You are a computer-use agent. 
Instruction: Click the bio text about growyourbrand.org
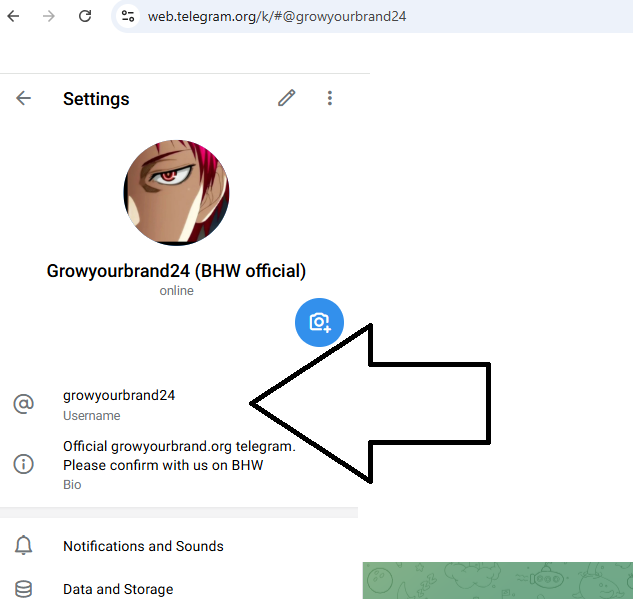179,456
